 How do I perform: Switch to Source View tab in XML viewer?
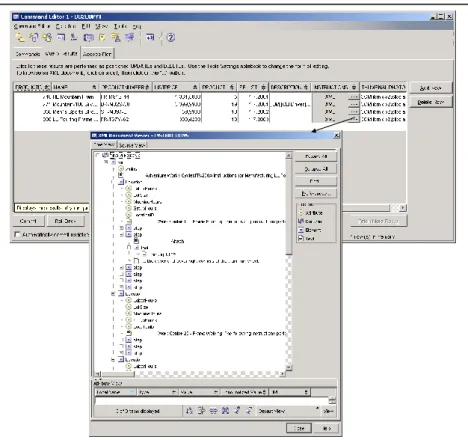point(132,145)
